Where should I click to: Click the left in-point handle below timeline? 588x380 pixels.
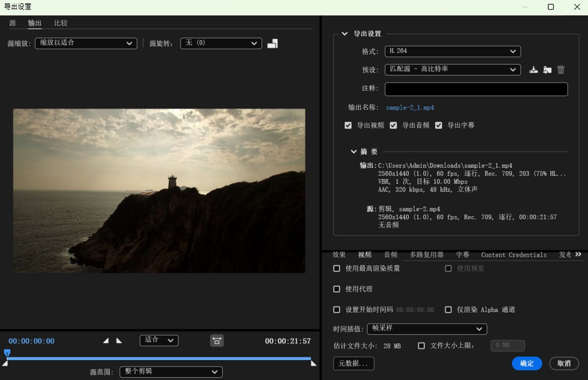5,363
